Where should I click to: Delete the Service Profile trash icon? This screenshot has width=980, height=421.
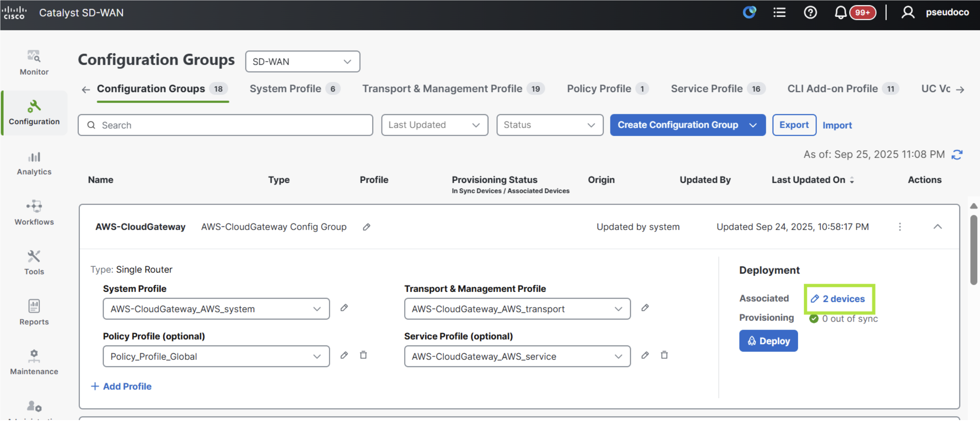pyautogui.click(x=664, y=355)
